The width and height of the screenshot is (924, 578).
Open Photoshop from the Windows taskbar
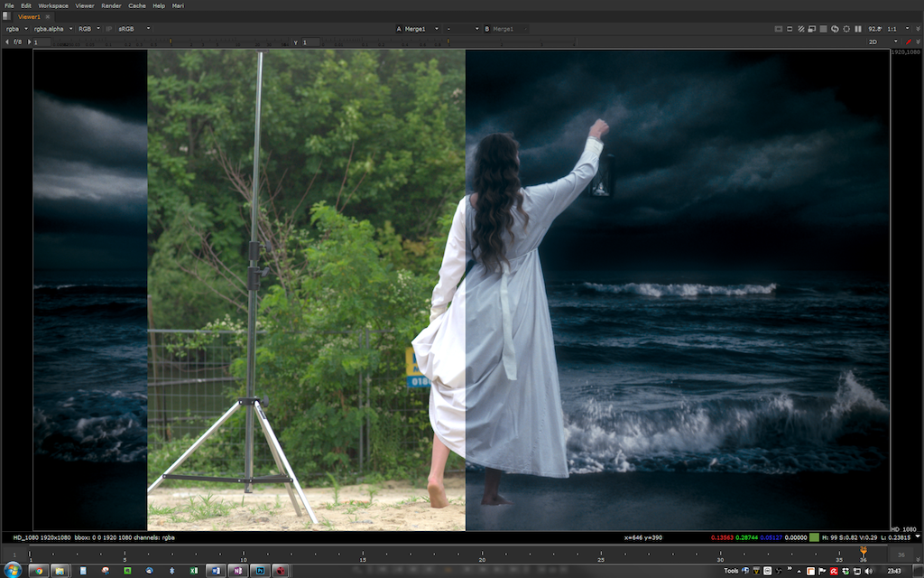260,571
